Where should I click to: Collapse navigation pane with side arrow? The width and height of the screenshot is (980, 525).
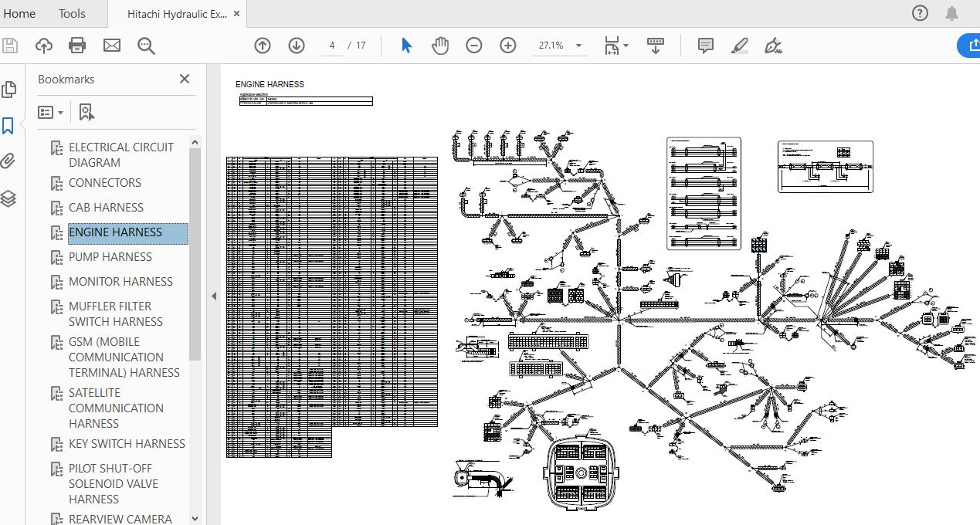[x=214, y=296]
